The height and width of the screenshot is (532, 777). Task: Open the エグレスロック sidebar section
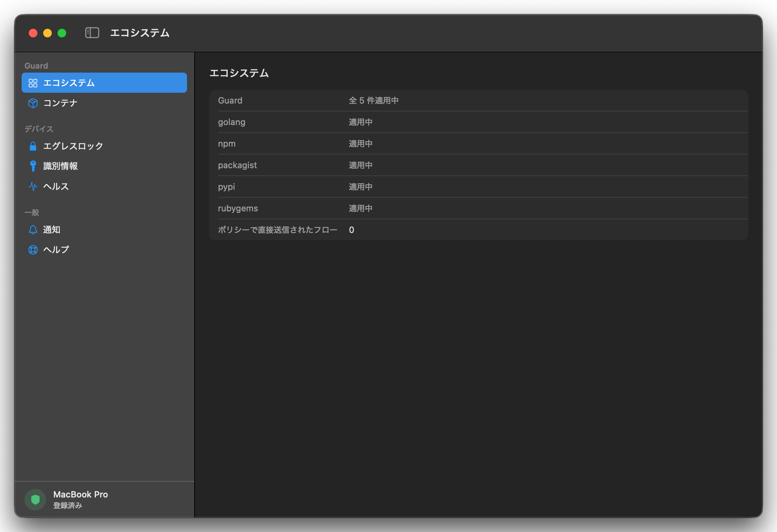coord(104,146)
